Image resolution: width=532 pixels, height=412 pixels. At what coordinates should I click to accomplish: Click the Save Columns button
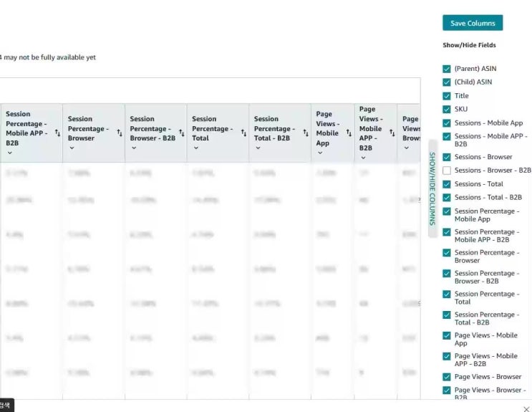click(472, 23)
